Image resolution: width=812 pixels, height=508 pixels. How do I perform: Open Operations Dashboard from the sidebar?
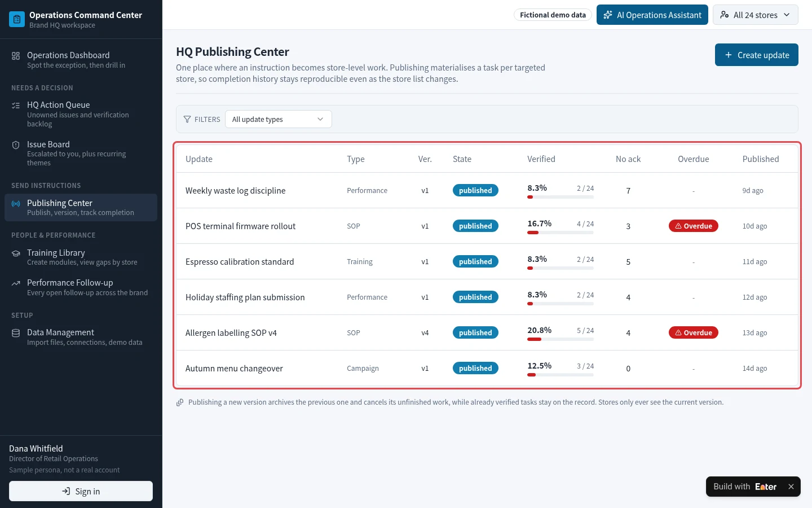[x=81, y=60]
